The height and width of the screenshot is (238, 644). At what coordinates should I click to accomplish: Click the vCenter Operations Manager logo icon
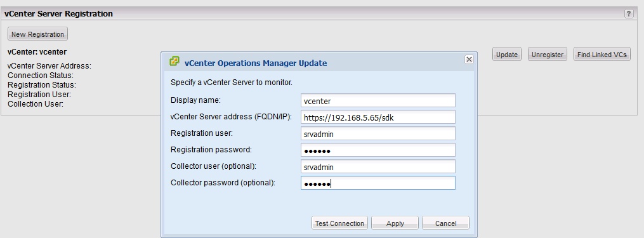(x=174, y=62)
